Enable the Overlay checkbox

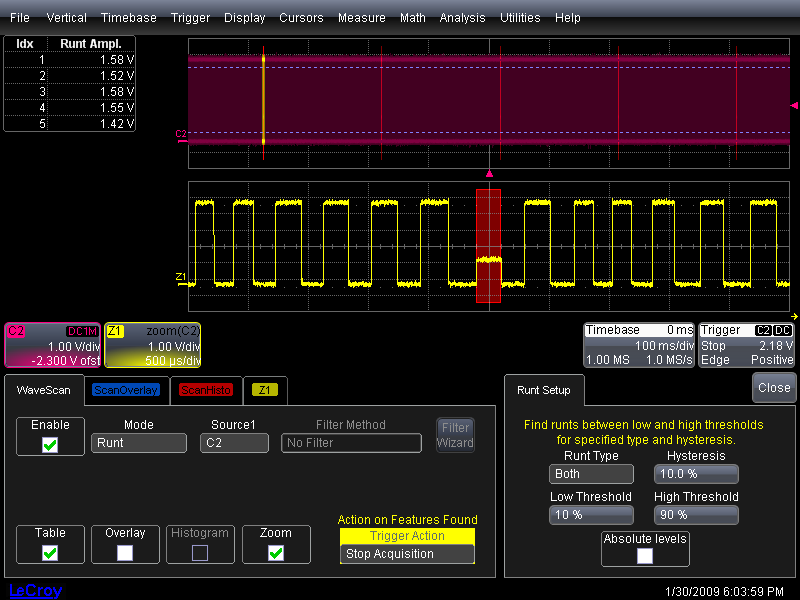pos(125,552)
